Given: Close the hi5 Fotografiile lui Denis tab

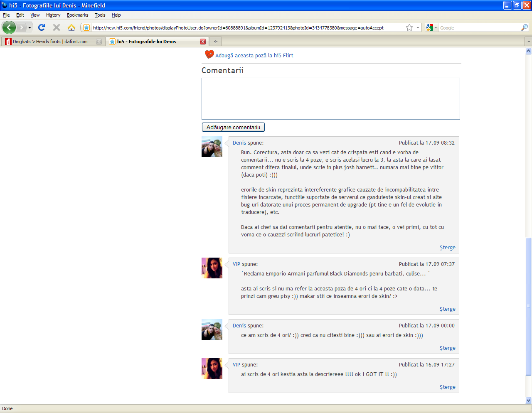Looking at the screenshot, I should (203, 42).
